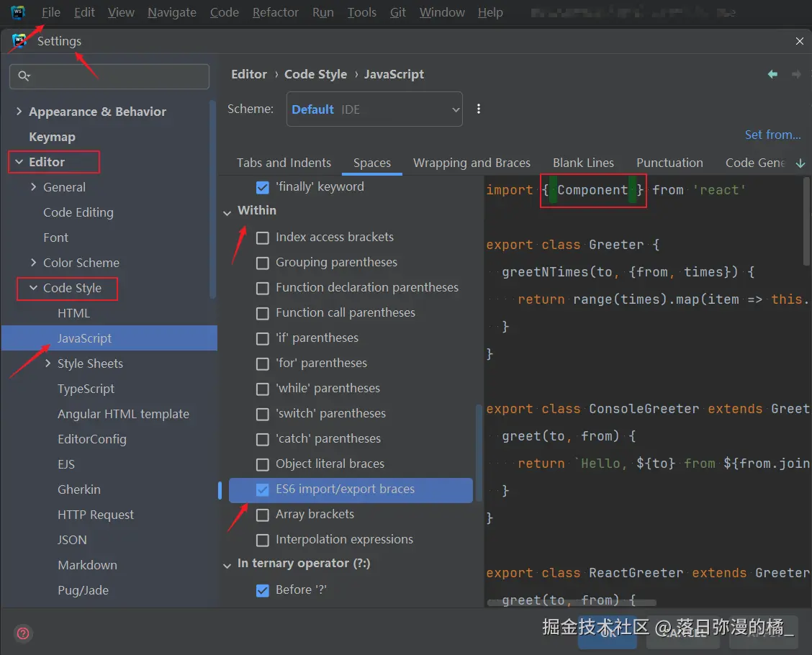Enable 'if' parentheses checkbox
The width and height of the screenshot is (812, 655).
tap(263, 338)
